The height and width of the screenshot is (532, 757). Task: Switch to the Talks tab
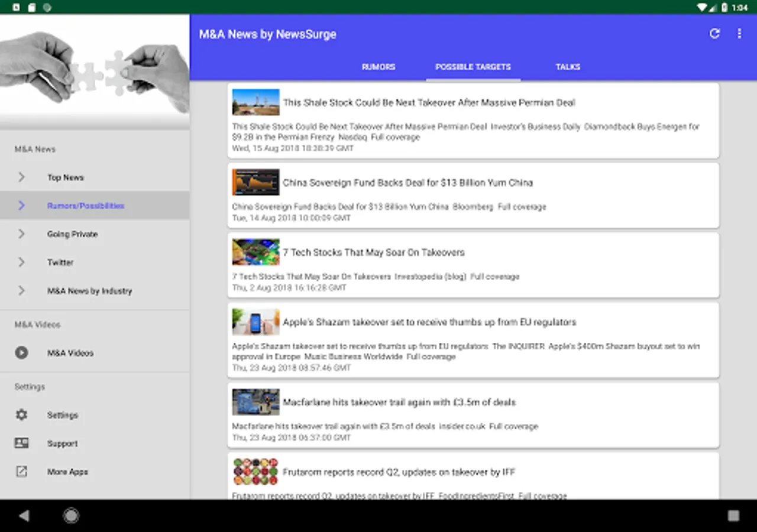click(x=568, y=67)
